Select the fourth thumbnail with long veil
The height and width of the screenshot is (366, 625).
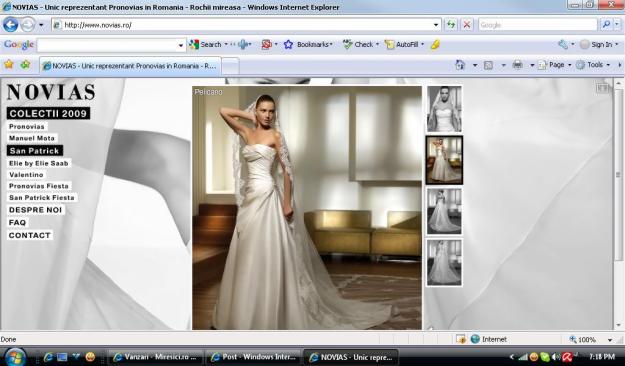[x=444, y=263]
